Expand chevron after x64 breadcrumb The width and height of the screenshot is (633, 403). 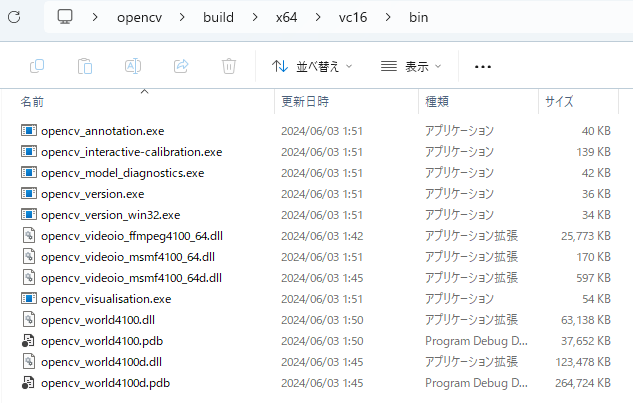point(318,17)
